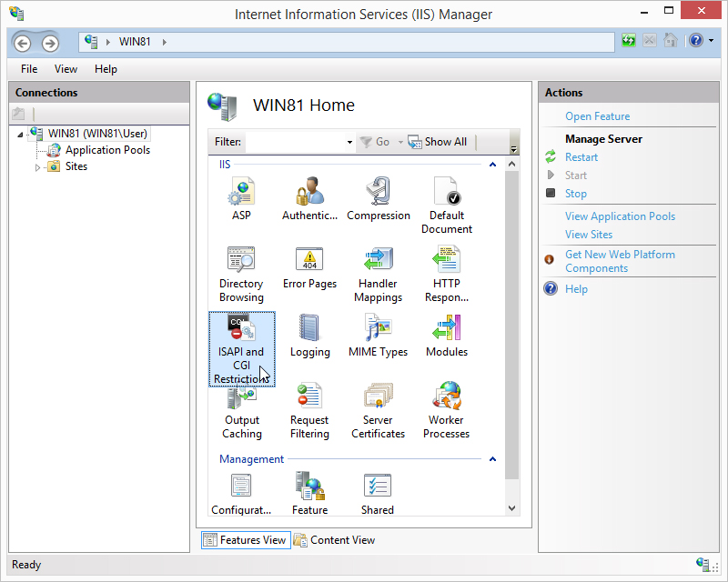
Task: Open the Filter dropdown arrow
Action: pos(349,142)
